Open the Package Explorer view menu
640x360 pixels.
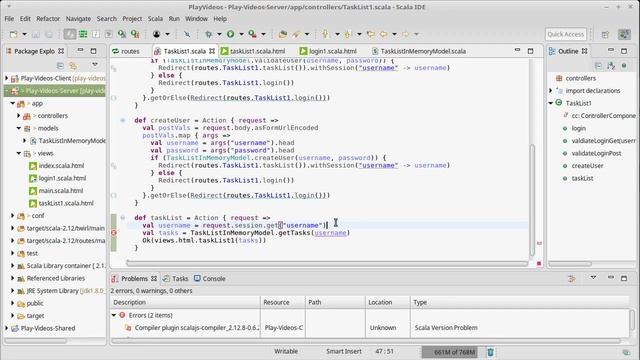point(95,65)
